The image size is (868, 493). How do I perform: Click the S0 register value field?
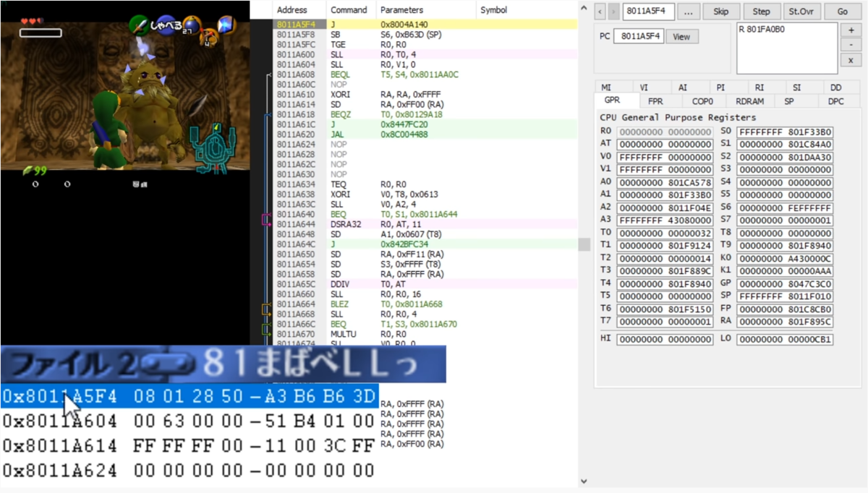785,132
